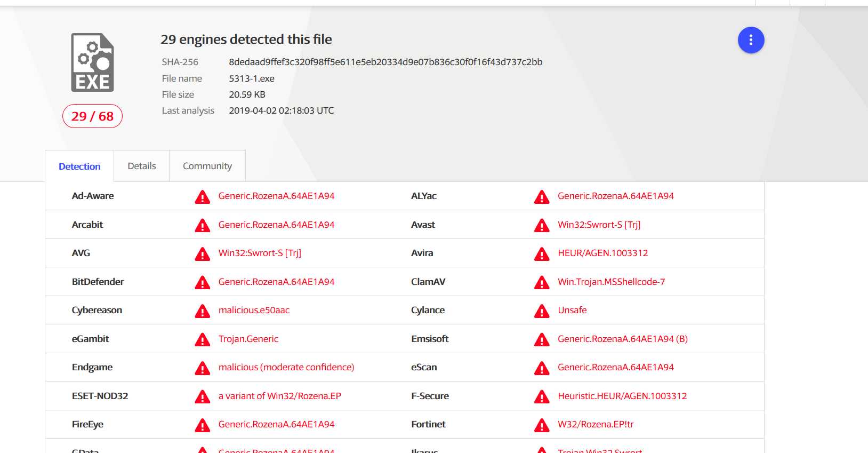This screenshot has height=453, width=868.
Task: Click the SHA-256 hash value
Action: tap(385, 62)
